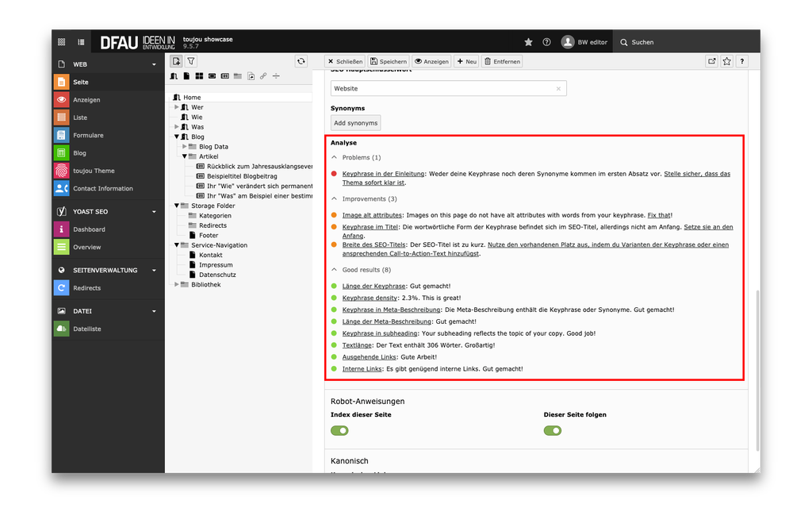This screenshot has height=508, width=812.
Task: Collapse the Problems (1) section
Action: [x=335, y=158]
